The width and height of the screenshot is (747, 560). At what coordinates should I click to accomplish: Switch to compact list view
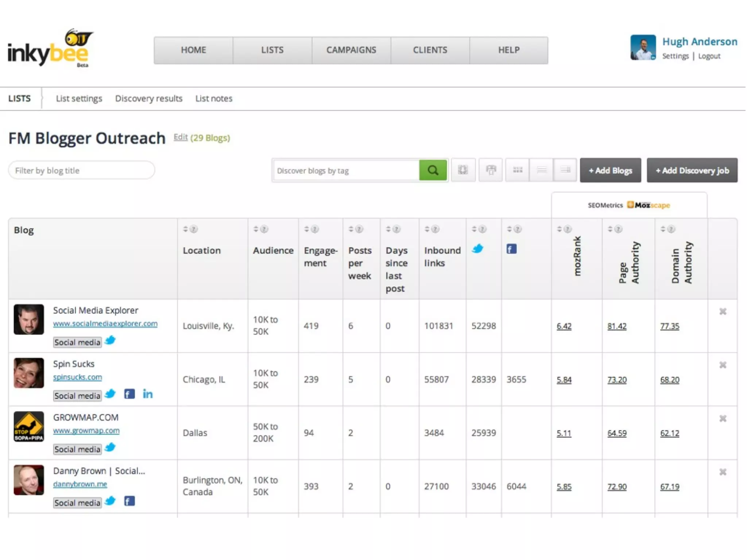coord(542,170)
